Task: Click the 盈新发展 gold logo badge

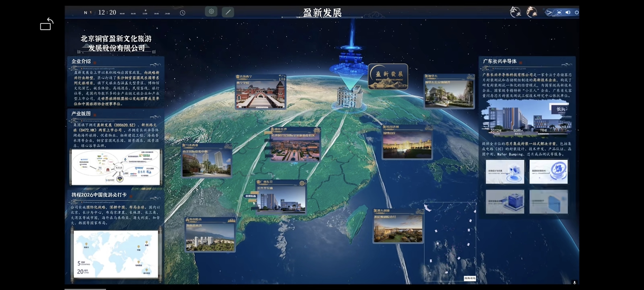Action: (x=388, y=77)
